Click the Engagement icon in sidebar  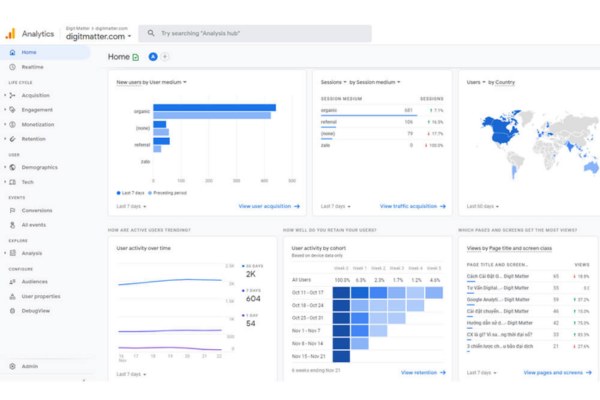point(12,110)
